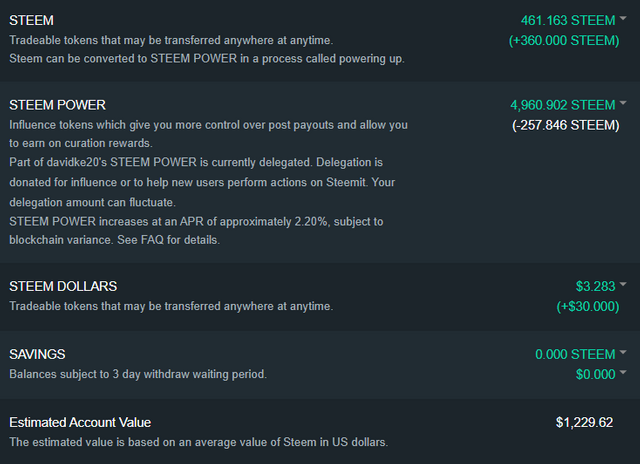Open the dropdown arrow beside 461.163 STEEM
This screenshot has height=464, width=640.
623,18
